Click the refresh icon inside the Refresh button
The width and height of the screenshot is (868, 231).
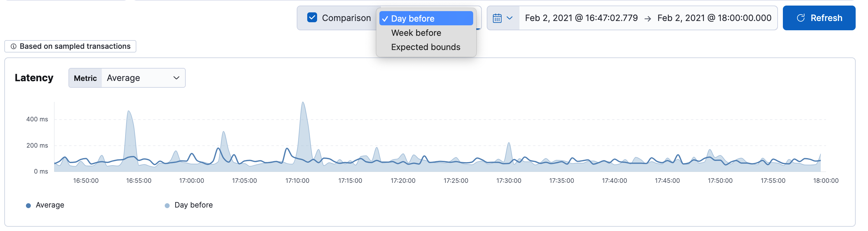click(802, 18)
